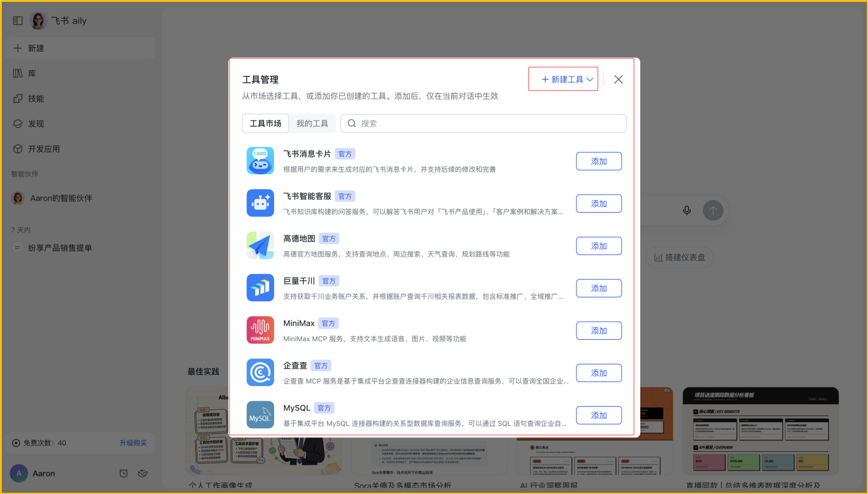Image resolution: width=868 pixels, height=494 pixels.
Task: Click the Aaron user avatar
Action: tap(19, 474)
